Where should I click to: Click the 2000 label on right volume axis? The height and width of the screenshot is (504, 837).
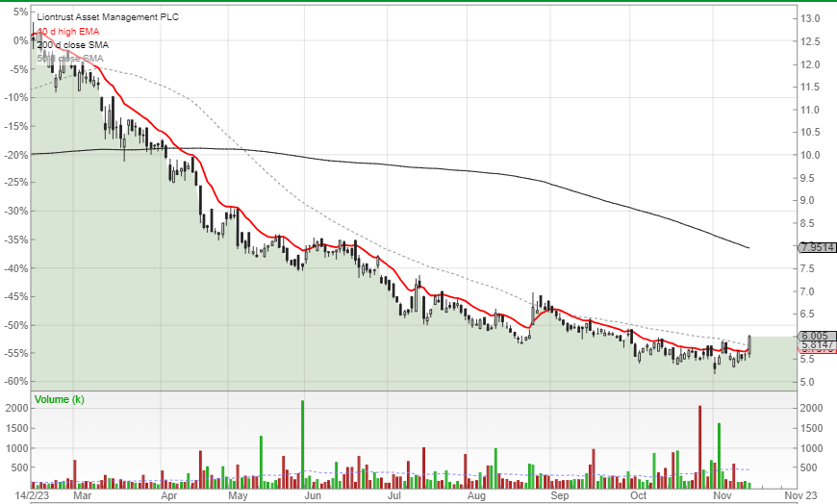(811, 408)
